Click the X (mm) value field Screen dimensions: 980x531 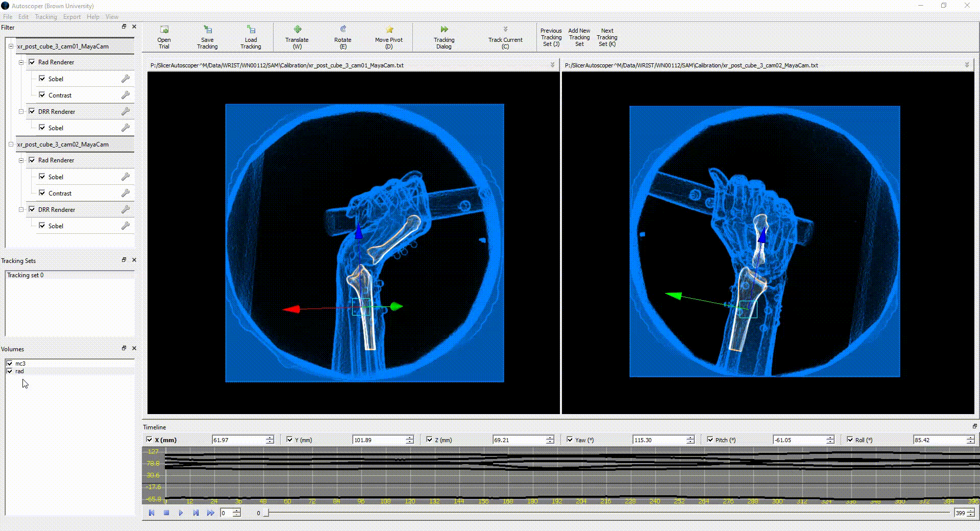click(239, 440)
